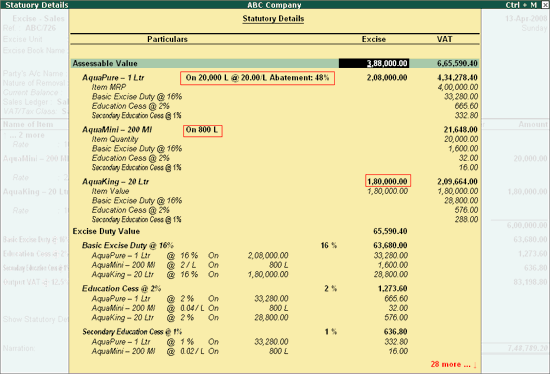
Task: Click the VAT assessable value 6,65,590.40
Action: click(457, 64)
